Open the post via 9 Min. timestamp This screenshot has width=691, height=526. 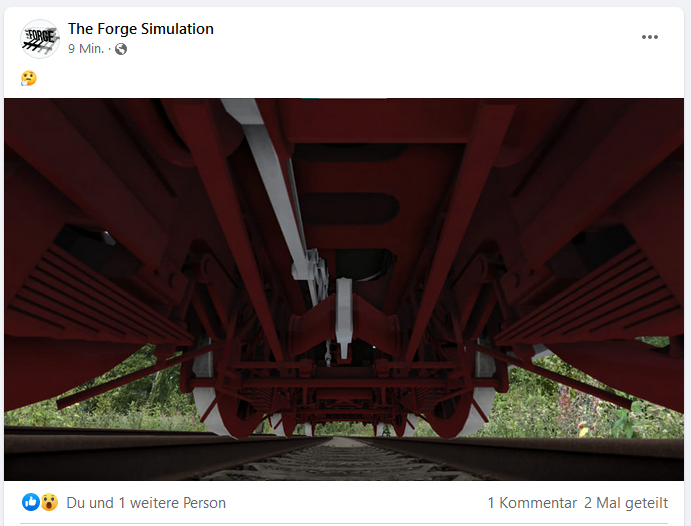tap(86, 48)
